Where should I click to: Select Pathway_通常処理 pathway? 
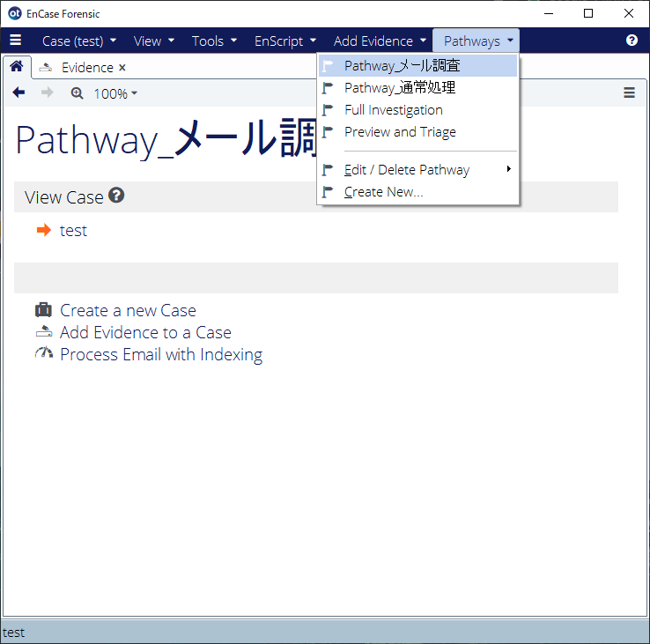[x=417, y=88]
